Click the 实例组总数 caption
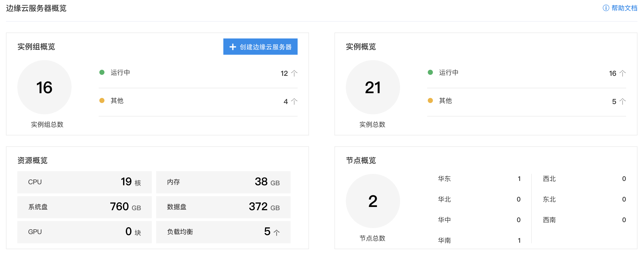Screen dimensions: 644x253 [47, 125]
